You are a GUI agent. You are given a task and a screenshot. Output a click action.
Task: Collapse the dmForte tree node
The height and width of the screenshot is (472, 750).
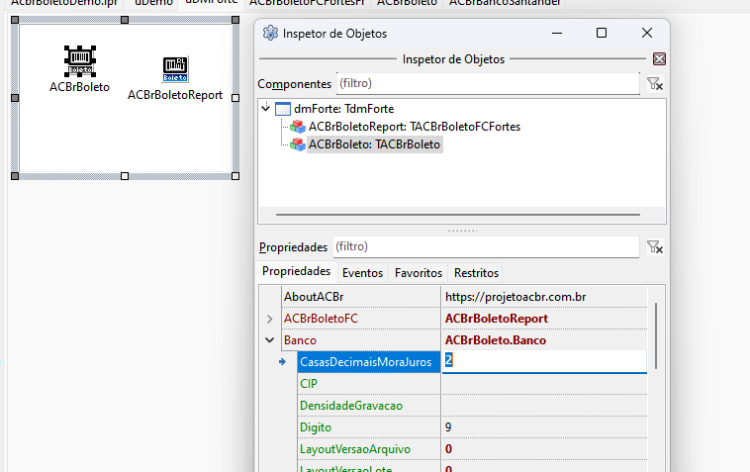(266, 108)
